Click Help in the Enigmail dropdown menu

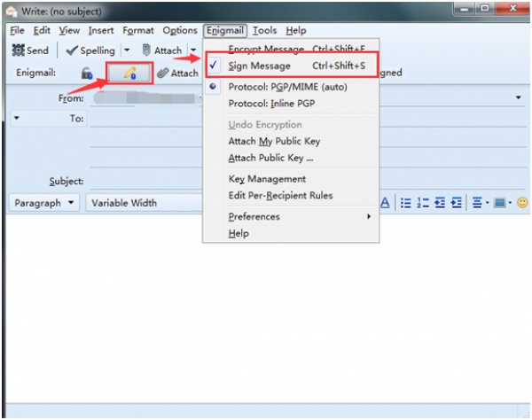point(291,233)
